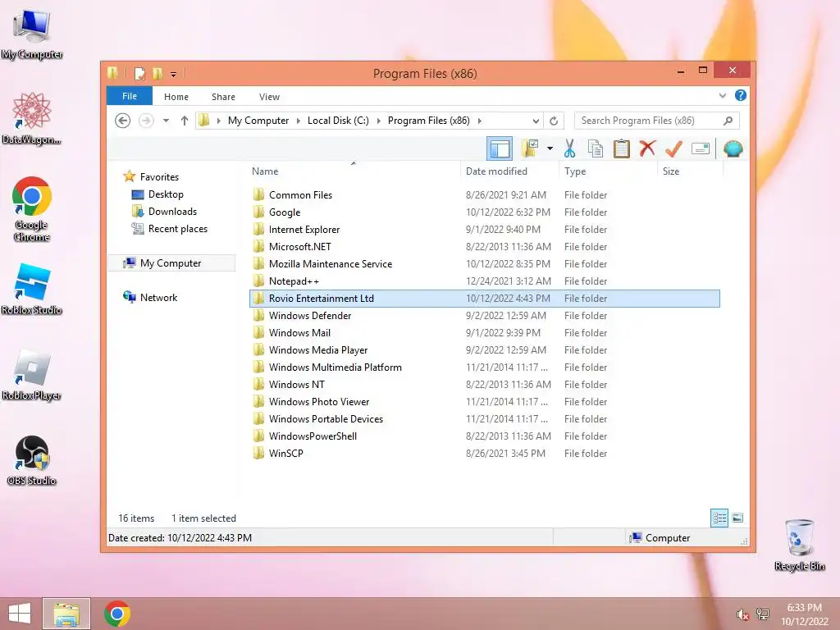This screenshot has width=840, height=630.
Task: Expand the arrow after Local Disk (C:)
Action: pos(379,121)
